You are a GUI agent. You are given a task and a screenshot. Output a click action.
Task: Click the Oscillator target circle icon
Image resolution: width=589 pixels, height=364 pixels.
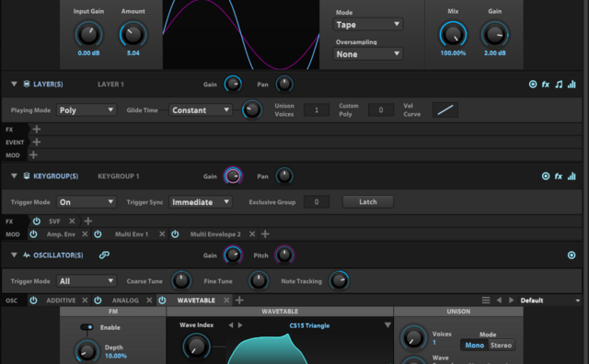pos(572,256)
